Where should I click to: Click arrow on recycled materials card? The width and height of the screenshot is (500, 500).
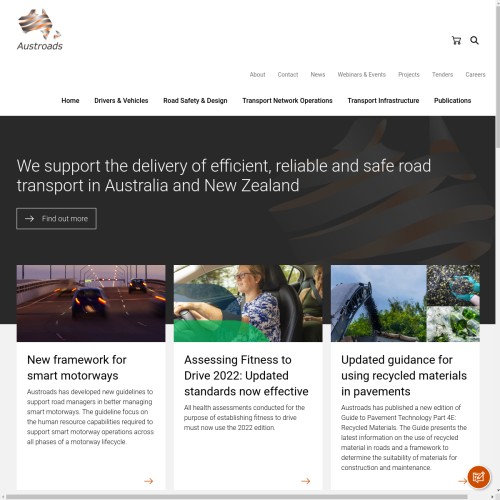pyautogui.click(x=463, y=481)
